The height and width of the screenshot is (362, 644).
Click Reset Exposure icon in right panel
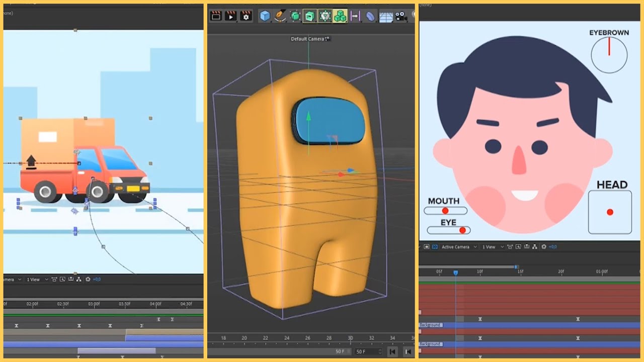click(x=544, y=247)
